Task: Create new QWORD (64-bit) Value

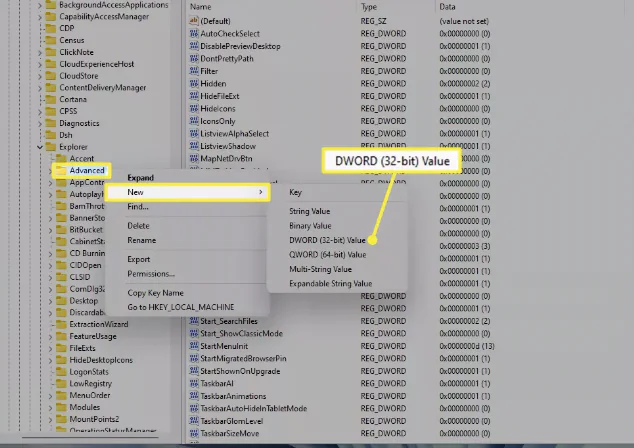Action: (328, 255)
